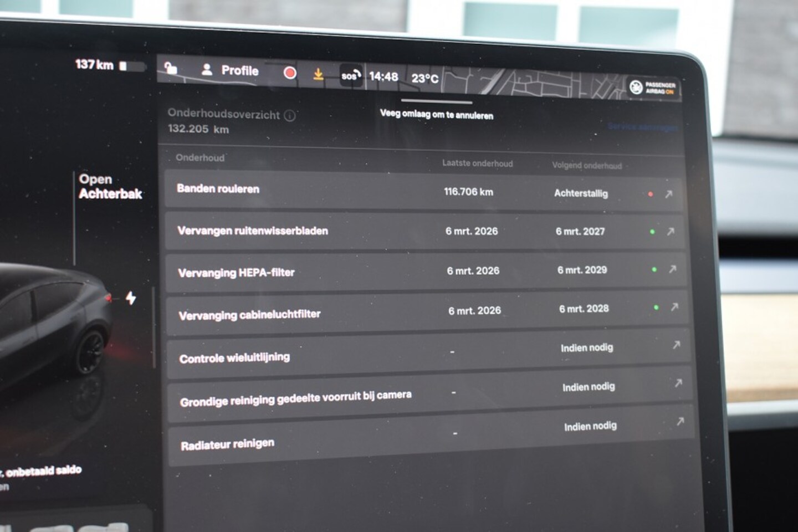The height and width of the screenshot is (532, 798).
Task: Tap the SOS emergency icon
Action: click(351, 75)
